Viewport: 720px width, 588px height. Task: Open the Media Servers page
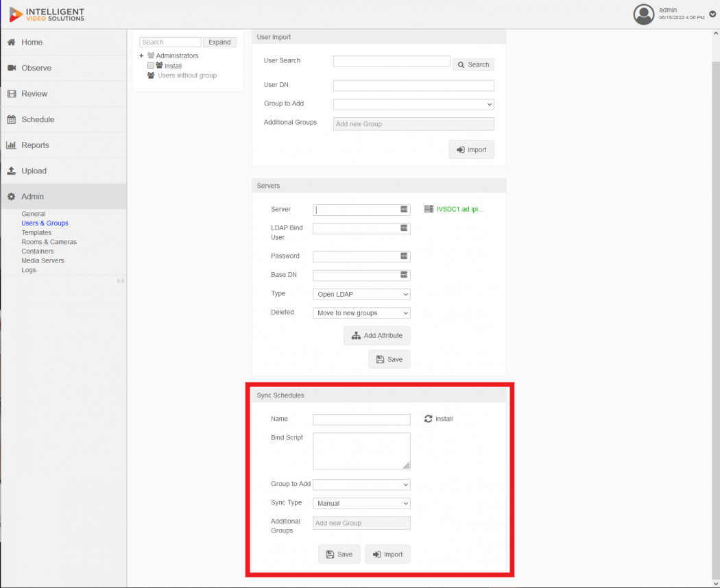[43, 260]
